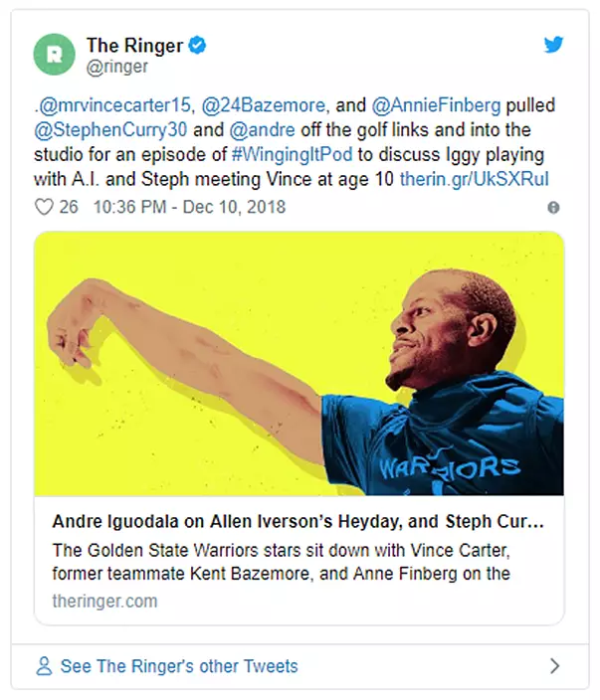Open the Andre Iguodala article image
The image size is (600, 700).
(299, 363)
